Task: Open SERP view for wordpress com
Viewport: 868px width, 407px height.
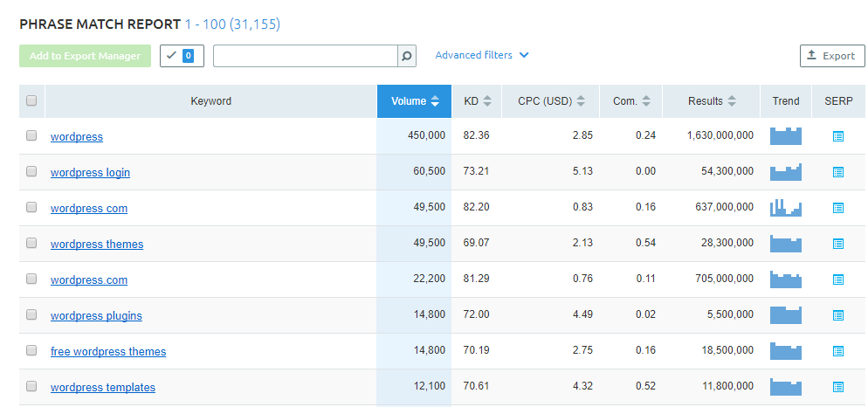Action: pyautogui.click(x=838, y=208)
